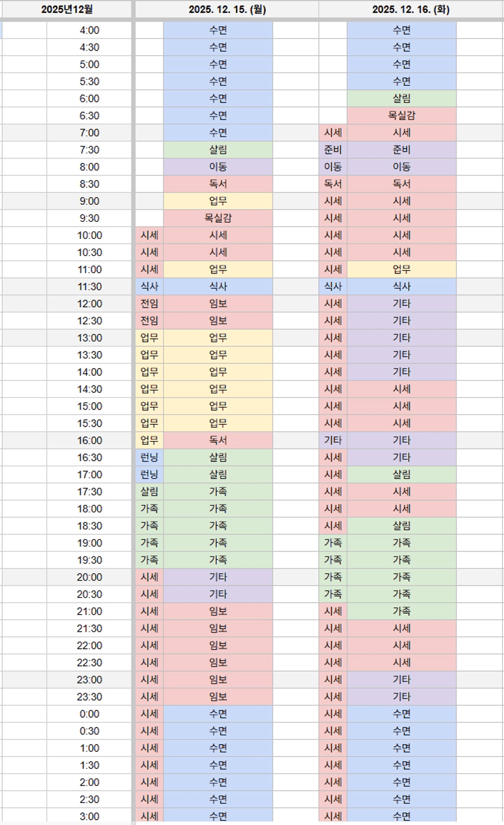Select the 2025. 12. 15. (월) column header
Screen dimensions: 504x825
227,9
